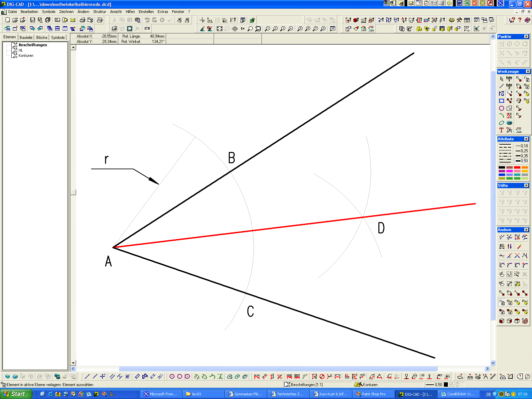Click the fit-to-window zoom icon
The width and height of the screenshot is (532, 399).
219,29
